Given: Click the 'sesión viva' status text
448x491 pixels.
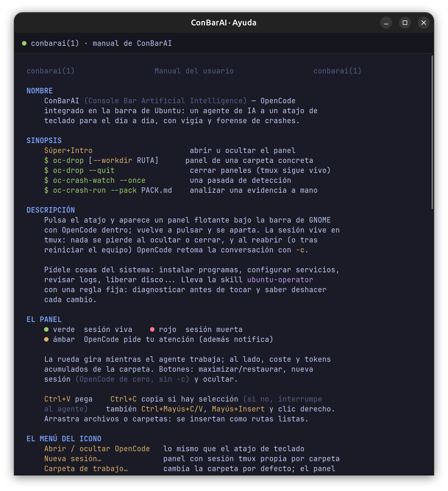Looking at the screenshot, I should [x=108, y=329].
